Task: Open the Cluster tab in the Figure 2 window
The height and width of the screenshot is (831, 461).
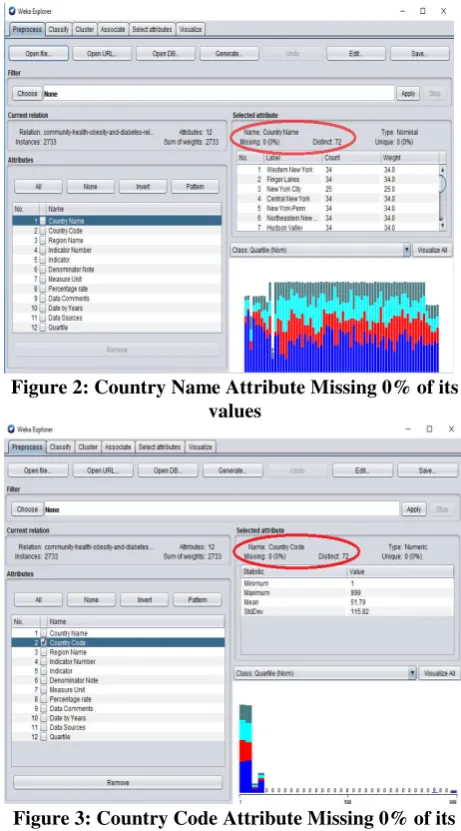Action: coord(84,30)
